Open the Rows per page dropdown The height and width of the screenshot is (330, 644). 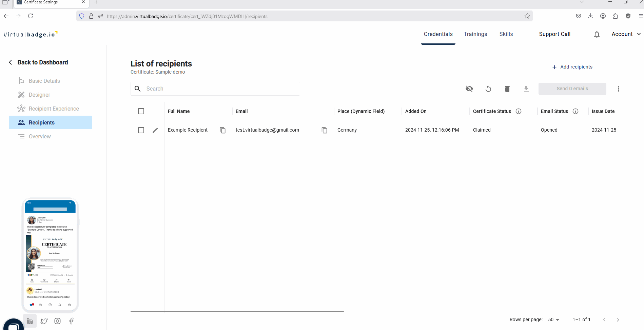[553, 319]
